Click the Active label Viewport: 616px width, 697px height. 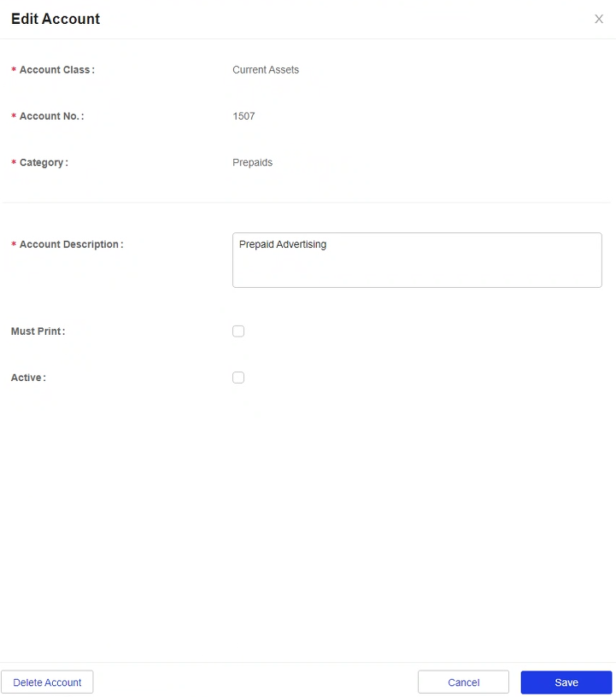click(x=28, y=378)
